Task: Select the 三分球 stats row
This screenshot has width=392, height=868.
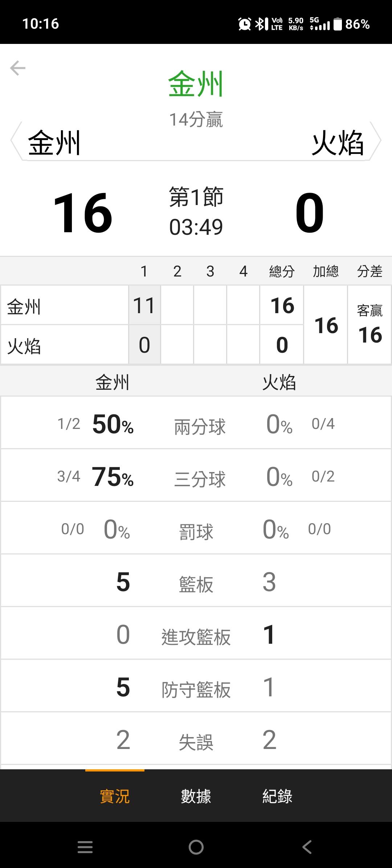Action: pyautogui.click(x=196, y=476)
